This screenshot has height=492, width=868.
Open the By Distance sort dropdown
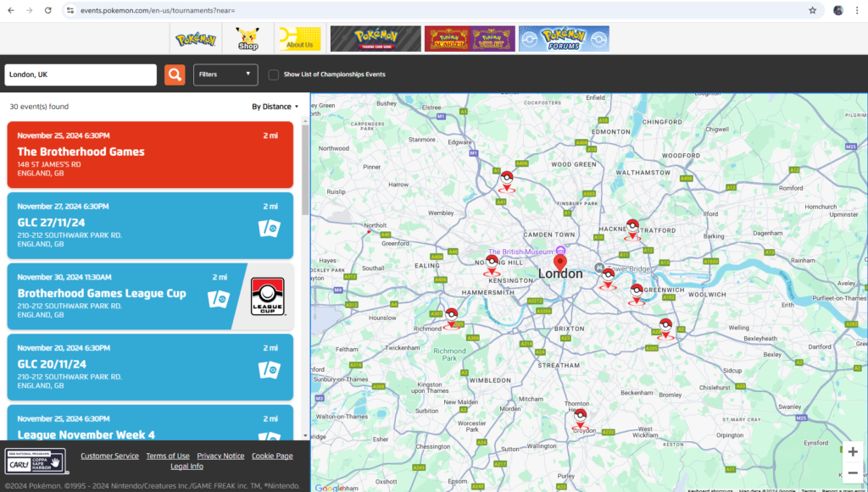tap(275, 107)
